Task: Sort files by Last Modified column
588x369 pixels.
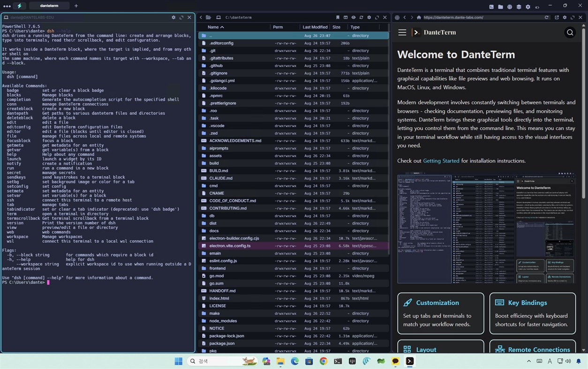Action: 315,27
